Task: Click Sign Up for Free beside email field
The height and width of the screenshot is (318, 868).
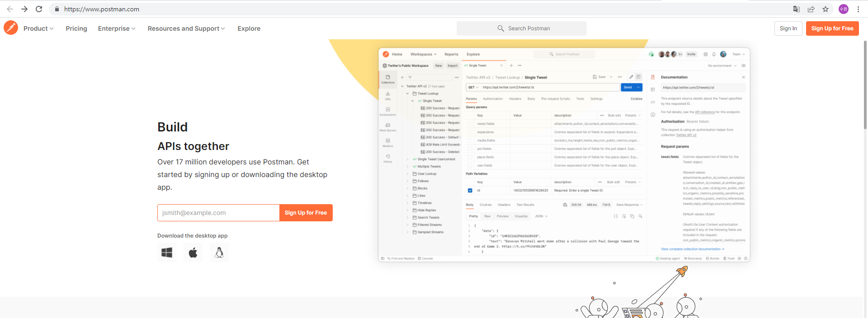Action: 306,213
